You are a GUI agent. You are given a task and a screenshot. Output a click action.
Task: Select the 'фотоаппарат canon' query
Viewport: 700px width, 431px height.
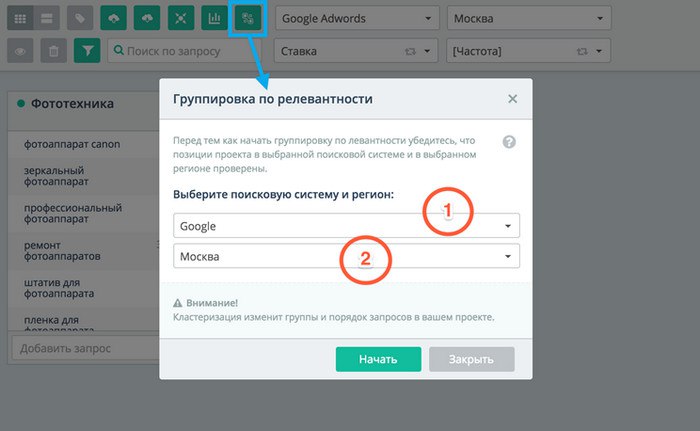pos(72,144)
